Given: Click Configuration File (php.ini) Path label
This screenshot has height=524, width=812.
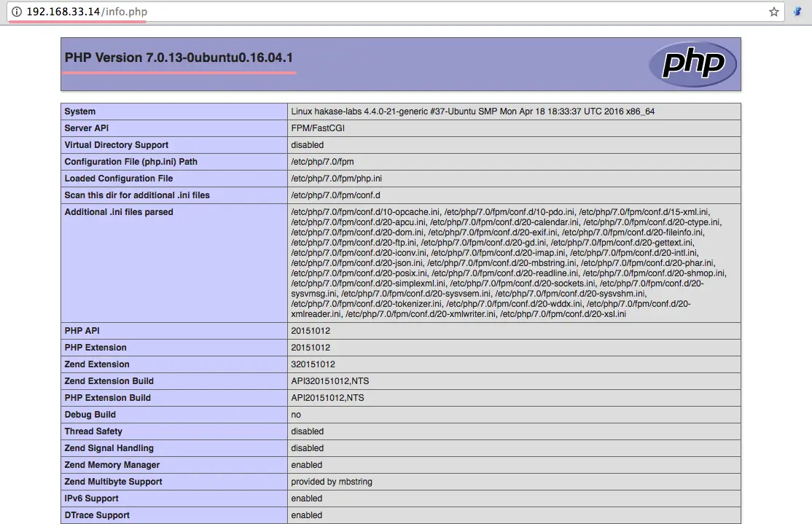Looking at the screenshot, I should click(131, 162).
